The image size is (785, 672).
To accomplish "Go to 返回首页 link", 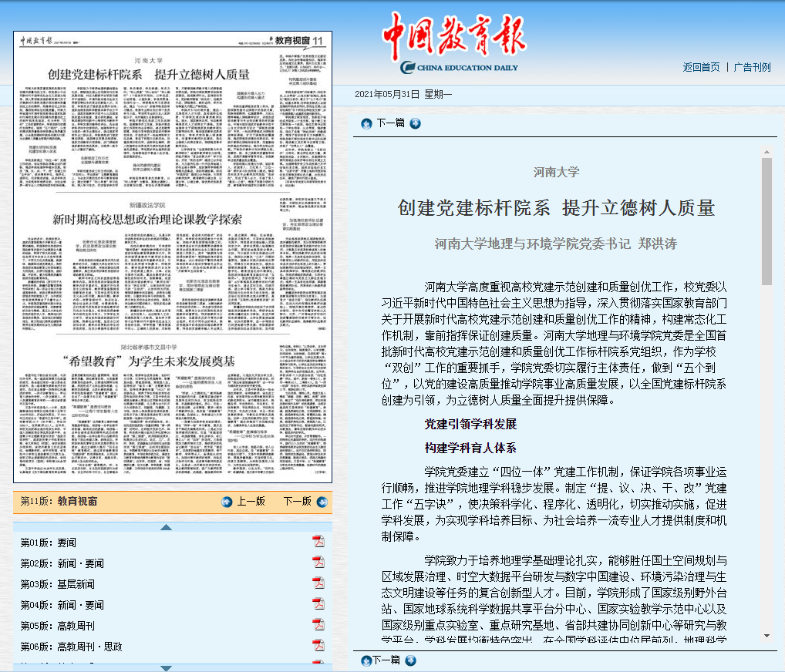I will tap(702, 68).
